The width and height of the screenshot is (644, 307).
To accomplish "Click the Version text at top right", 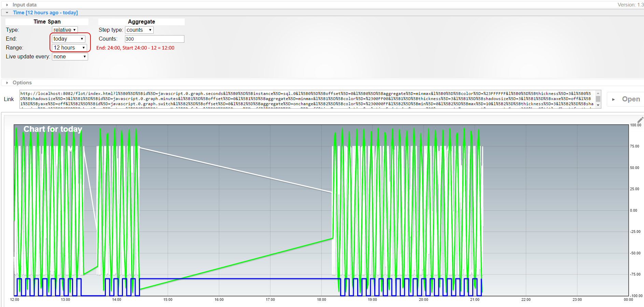I will click(630, 5).
